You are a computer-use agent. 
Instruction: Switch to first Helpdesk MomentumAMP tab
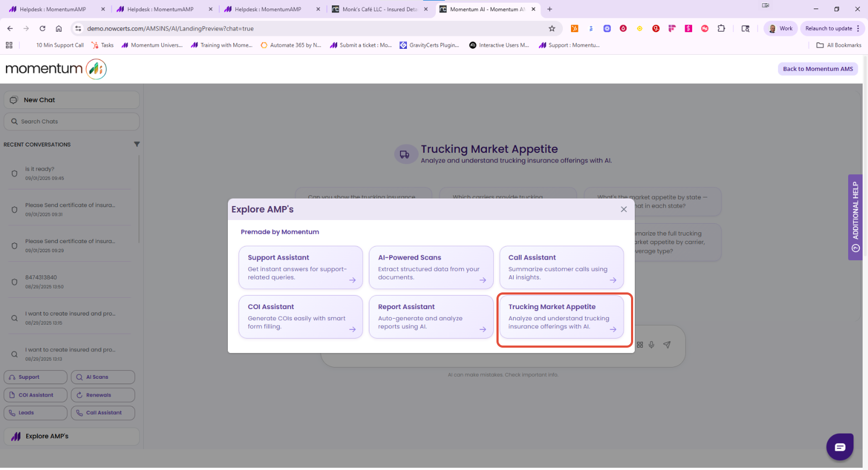click(57, 9)
